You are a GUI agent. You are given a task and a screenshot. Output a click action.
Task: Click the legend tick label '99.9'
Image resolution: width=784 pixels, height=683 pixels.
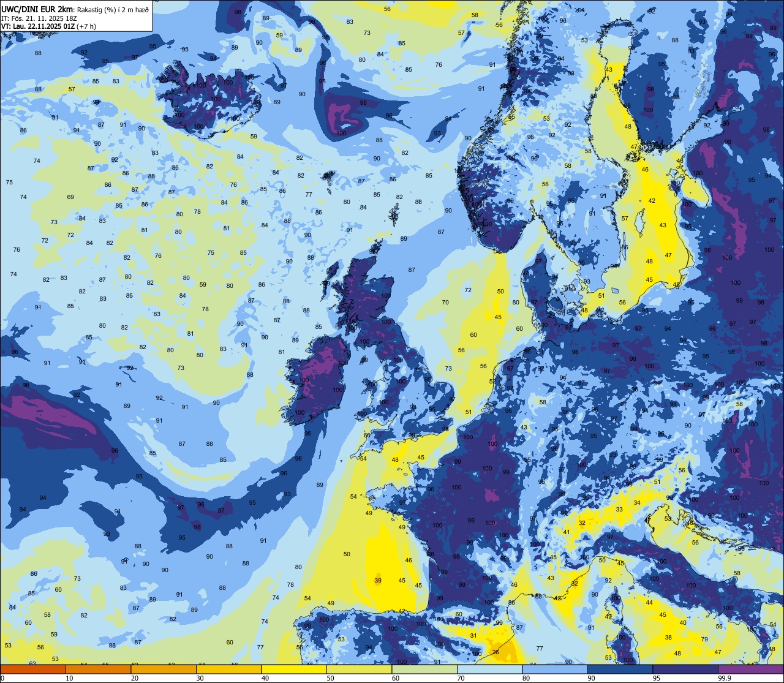click(725, 678)
